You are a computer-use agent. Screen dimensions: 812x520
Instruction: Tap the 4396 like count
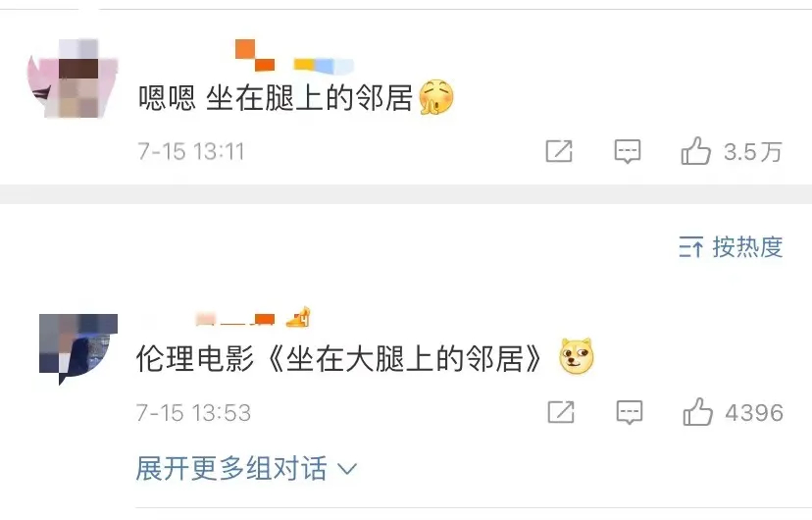pyautogui.click(x=754, y=413)
